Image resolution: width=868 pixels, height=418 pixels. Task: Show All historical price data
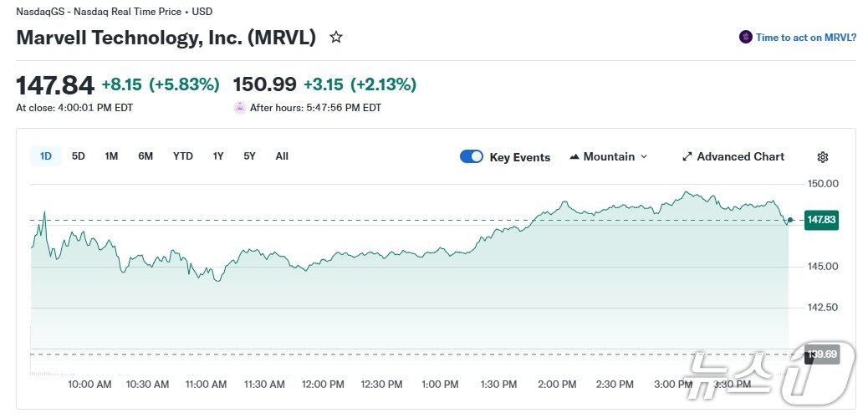pyautogui.click(x=282, y=156)
